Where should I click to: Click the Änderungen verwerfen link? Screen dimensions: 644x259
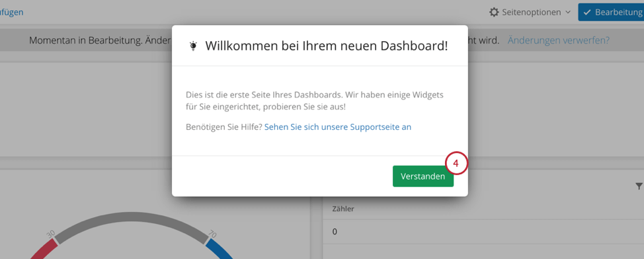coord(559,40)
